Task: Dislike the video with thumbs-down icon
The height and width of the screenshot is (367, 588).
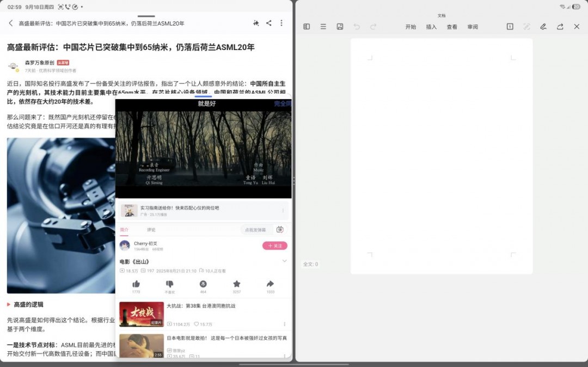Action: [169, 284]
